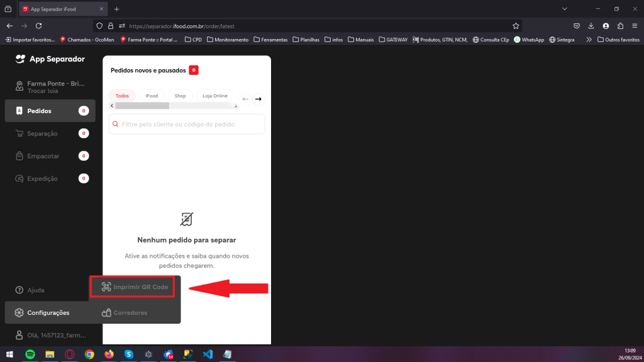This screenshot has width=644, height=362.
Task: Open the Firefox application menu
Action: pos(635,26)
